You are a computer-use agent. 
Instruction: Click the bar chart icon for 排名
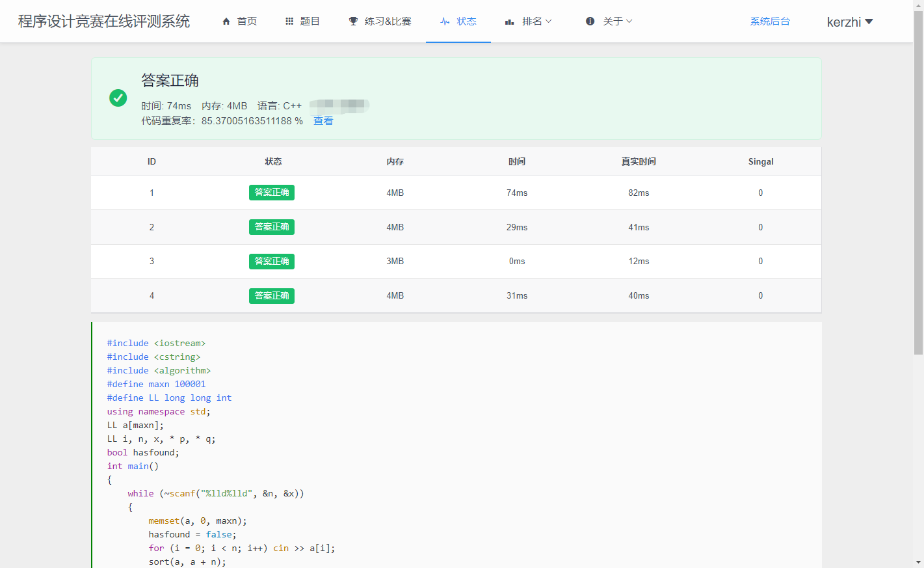coord(510,21)
